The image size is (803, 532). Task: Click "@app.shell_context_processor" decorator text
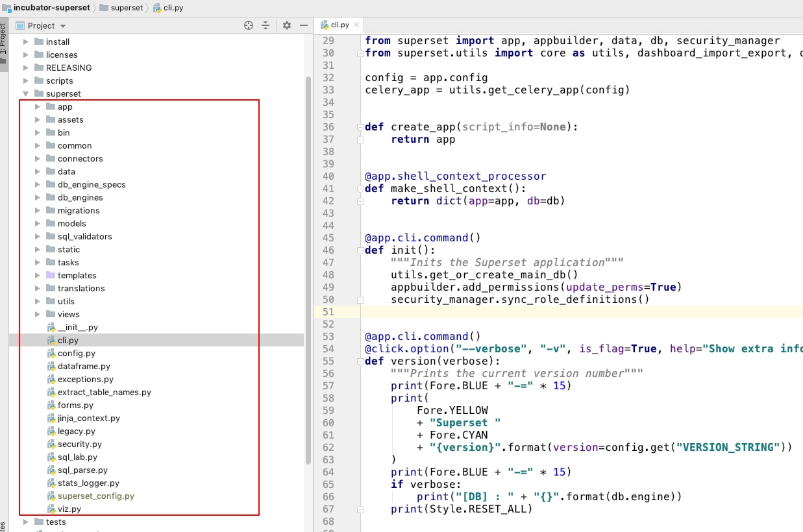click(x=456, y=176)
